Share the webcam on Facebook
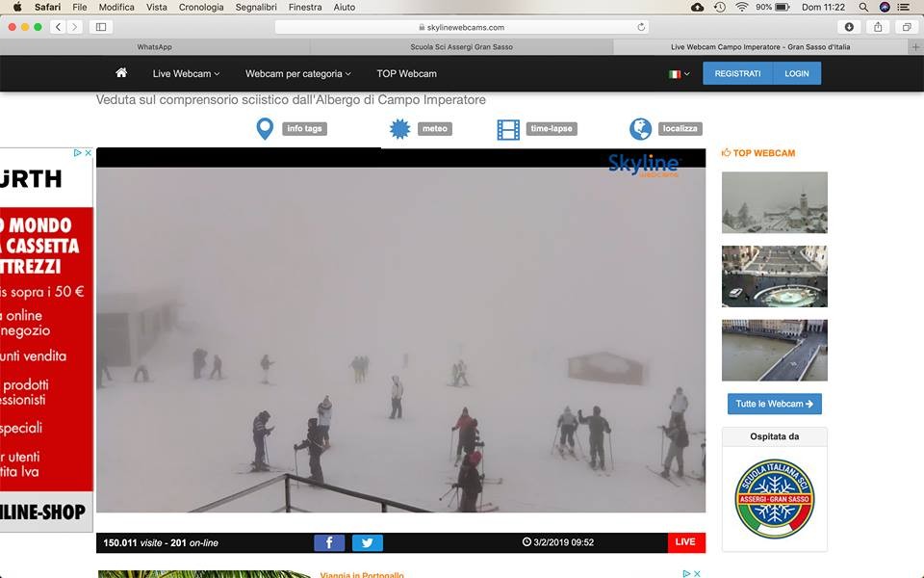This screenshot has width=924, height=578. (329, 542)
